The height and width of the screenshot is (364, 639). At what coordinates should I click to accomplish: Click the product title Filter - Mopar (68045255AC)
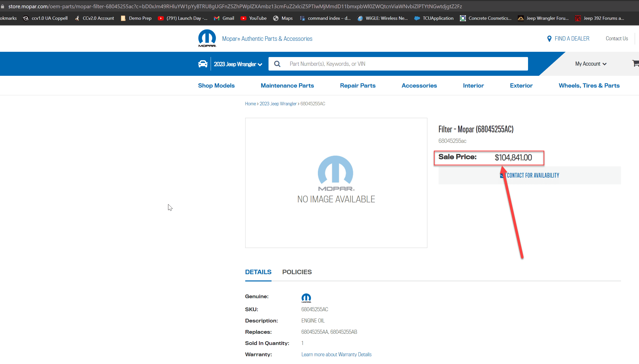tap(476, 129)
